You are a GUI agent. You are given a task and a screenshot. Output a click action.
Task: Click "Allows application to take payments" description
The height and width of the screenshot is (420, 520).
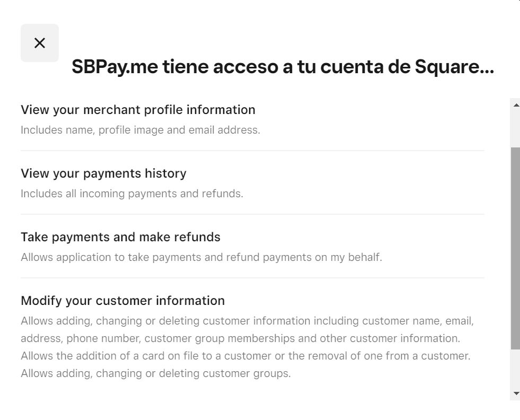[x=201, y=257]
